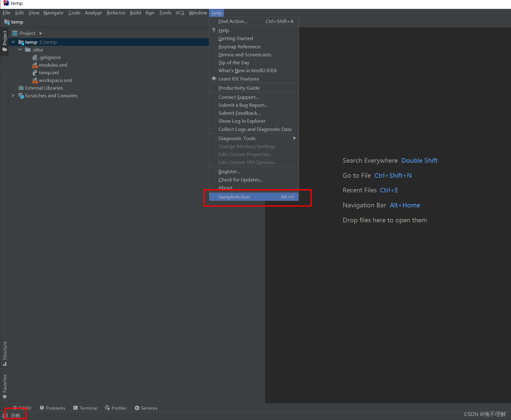Open the Services tool window
511x420 pixels.
tap(146, 408)
